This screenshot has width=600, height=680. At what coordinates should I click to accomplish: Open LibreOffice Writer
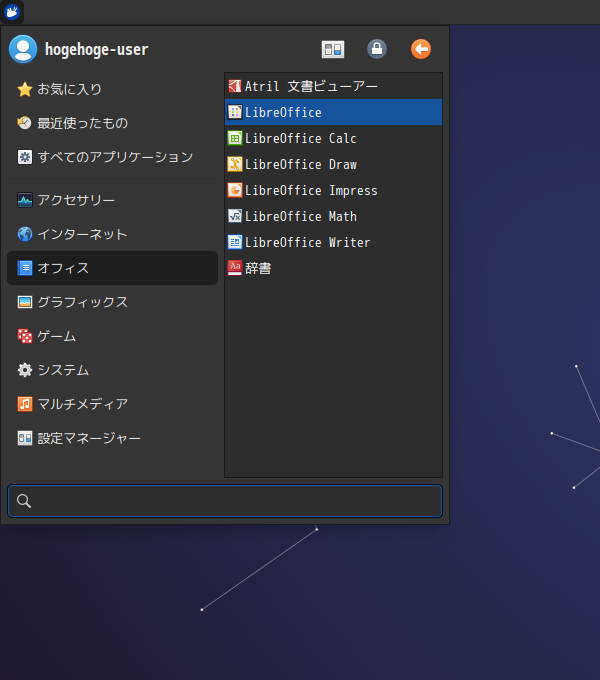click(x=333, y=242)
